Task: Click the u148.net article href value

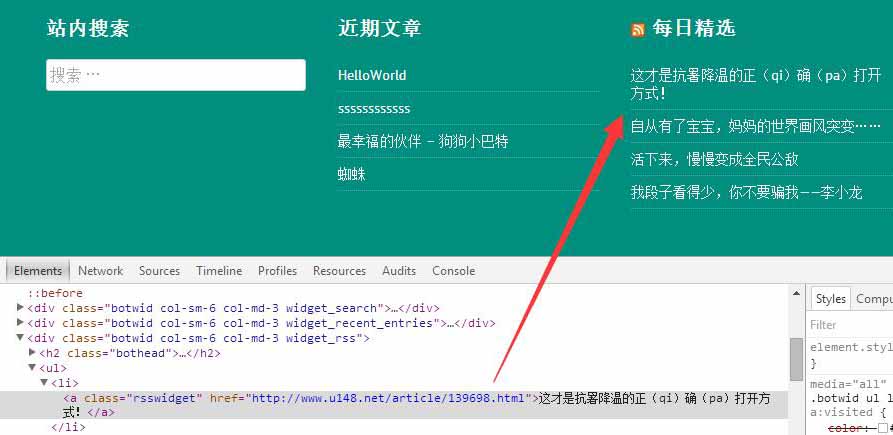Action: pyautogui.click(x=387, y=398)
